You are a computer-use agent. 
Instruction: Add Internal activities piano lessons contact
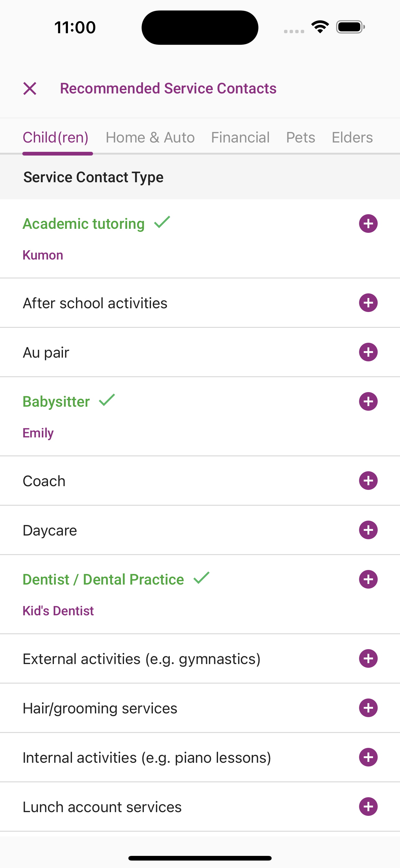368,757
